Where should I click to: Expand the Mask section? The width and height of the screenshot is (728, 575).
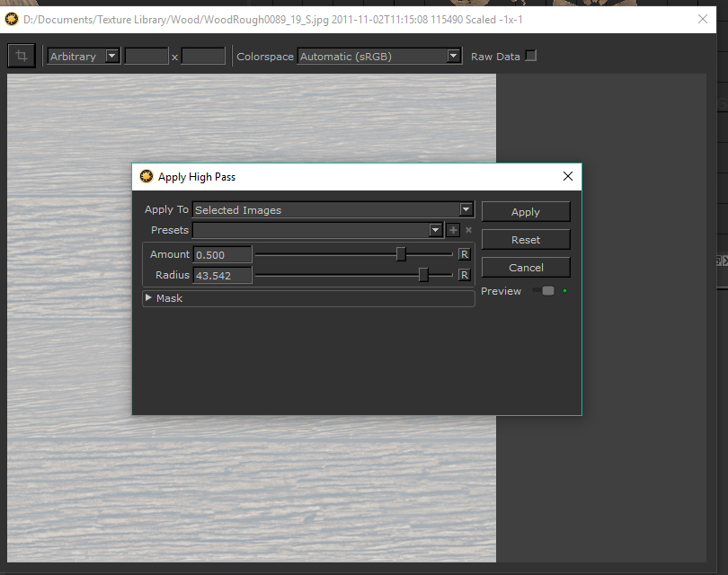point(148,298)
